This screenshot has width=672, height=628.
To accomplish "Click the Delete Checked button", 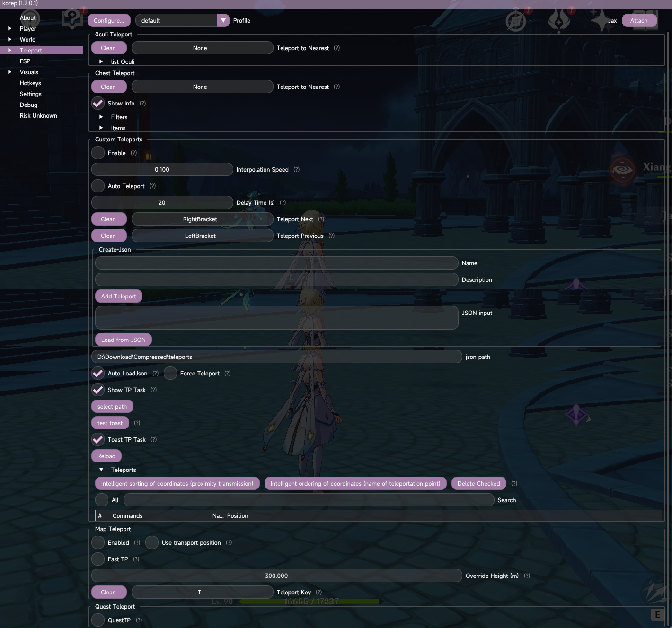I will [479, 483].
